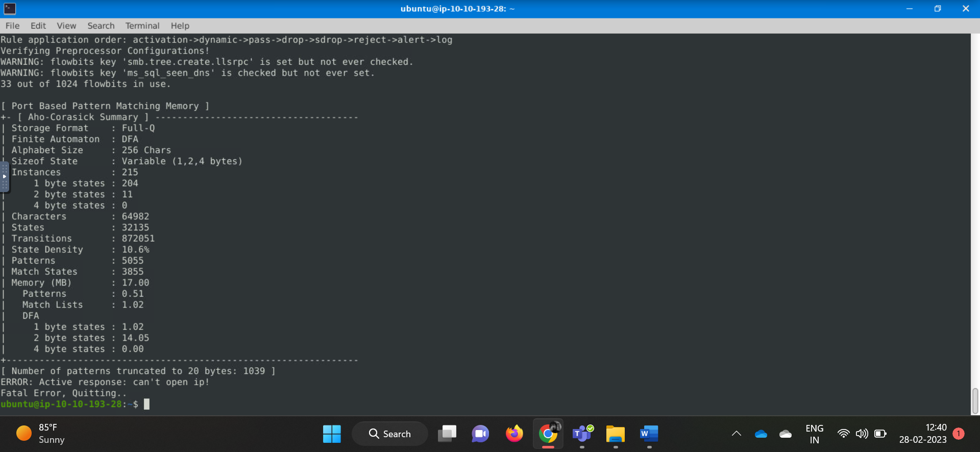Open the Edit menu

38,26
